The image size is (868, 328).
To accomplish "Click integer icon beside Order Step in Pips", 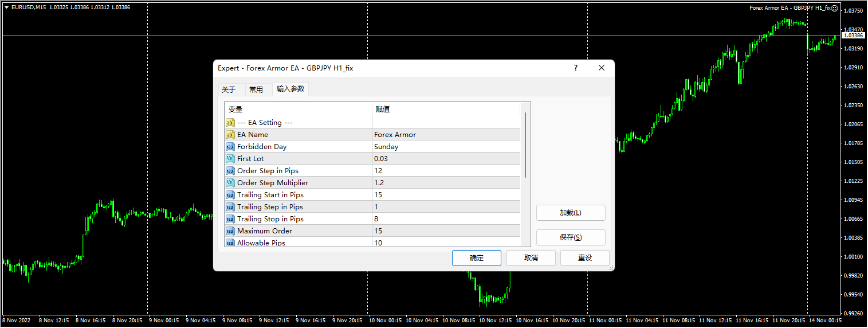I will click(230, 171).
